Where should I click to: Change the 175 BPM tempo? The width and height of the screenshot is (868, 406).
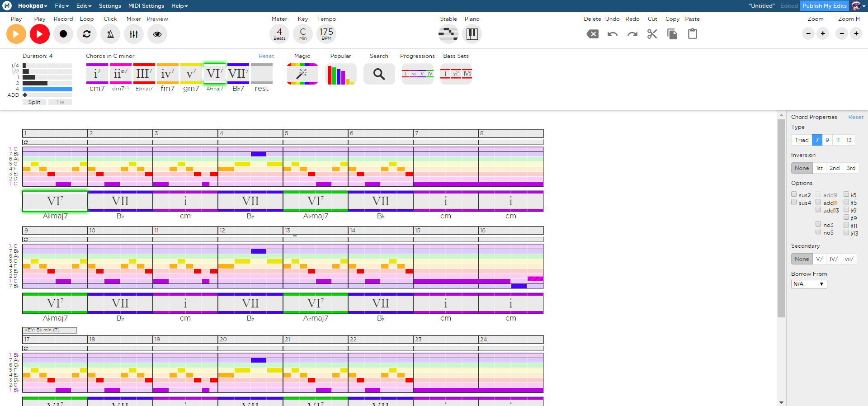[326, 34]
